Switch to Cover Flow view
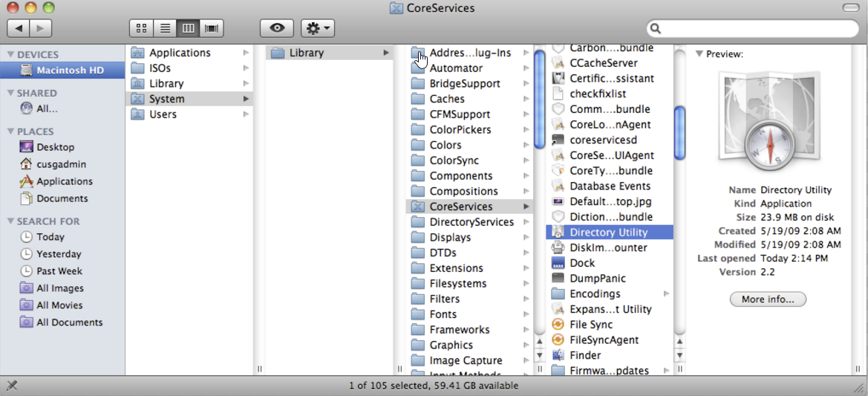The height and width of the screenshot is (396, 868). click(x=212, y=27)
